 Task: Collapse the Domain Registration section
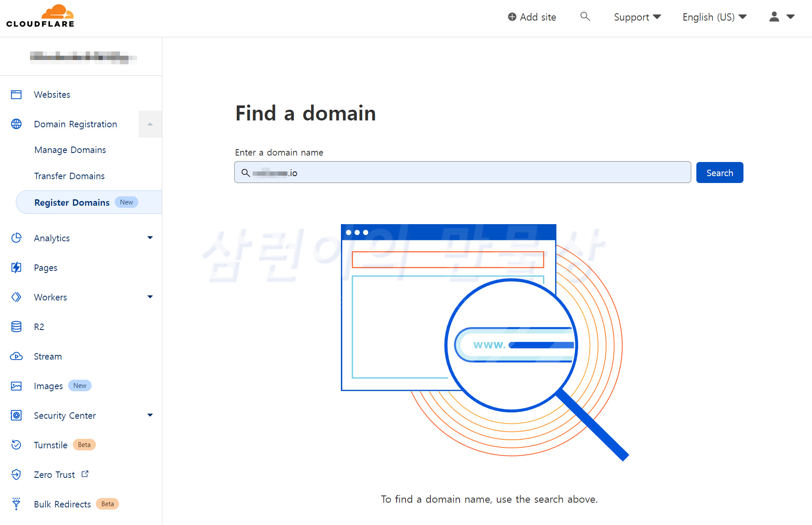point(150,124)
